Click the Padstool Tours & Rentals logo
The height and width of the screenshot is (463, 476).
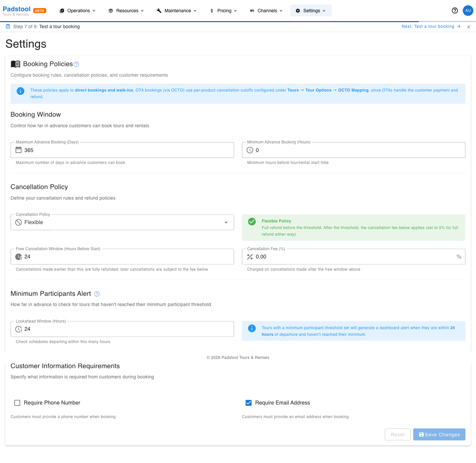click(x=17, y=11)
